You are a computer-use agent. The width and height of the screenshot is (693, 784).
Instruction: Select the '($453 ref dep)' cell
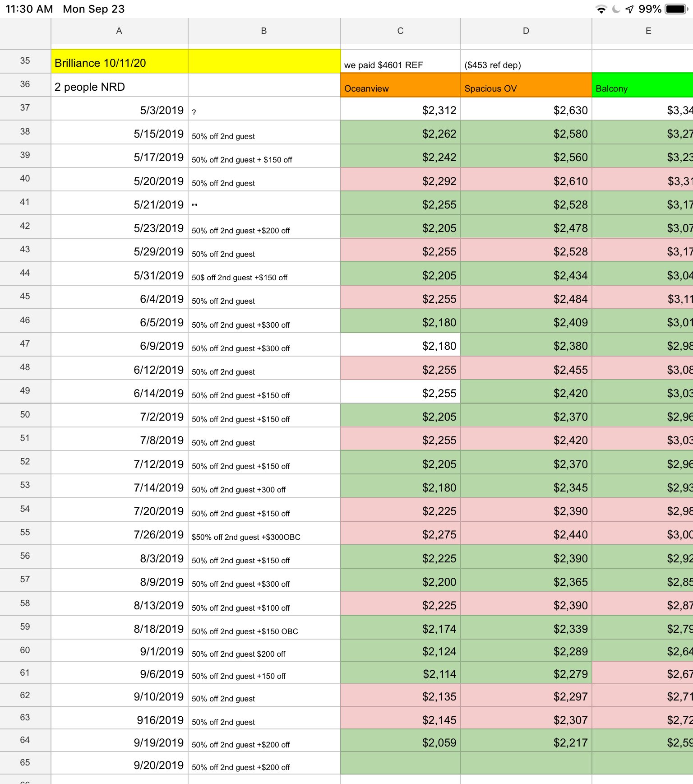tap(526, 61)
